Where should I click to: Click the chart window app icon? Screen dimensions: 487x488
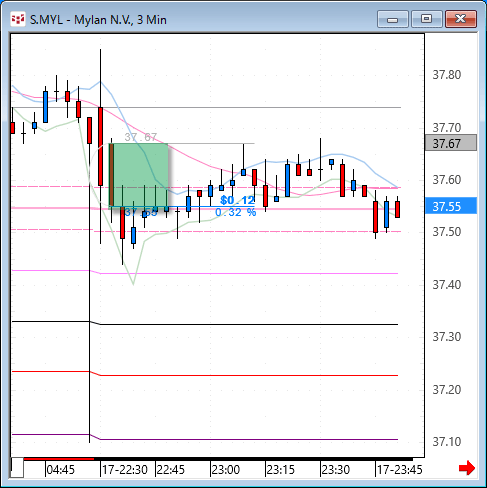tap(18, 19)
